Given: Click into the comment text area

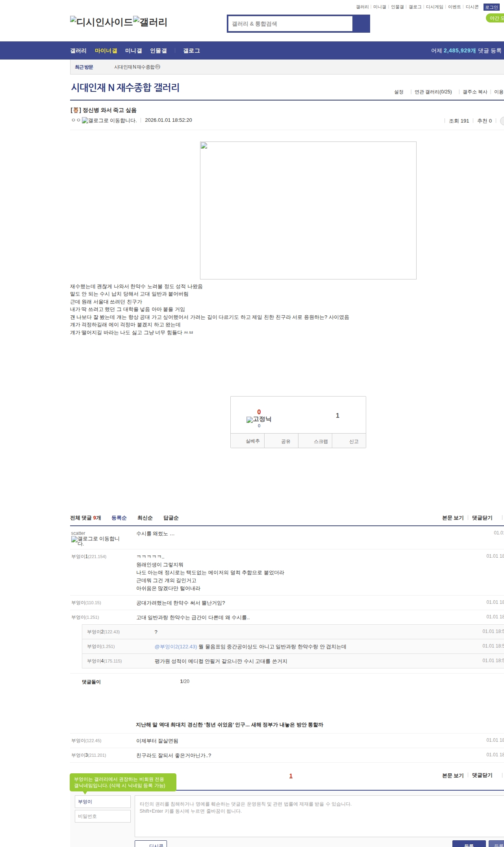Looking at the screenshot, I should pyautogui.click(x=319, y=816).
